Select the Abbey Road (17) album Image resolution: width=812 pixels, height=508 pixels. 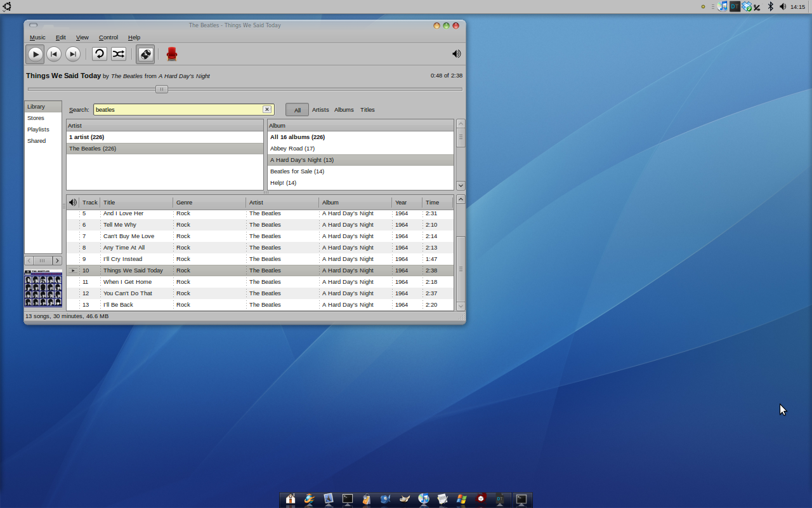pyautogui.click(x=360, y=149)
